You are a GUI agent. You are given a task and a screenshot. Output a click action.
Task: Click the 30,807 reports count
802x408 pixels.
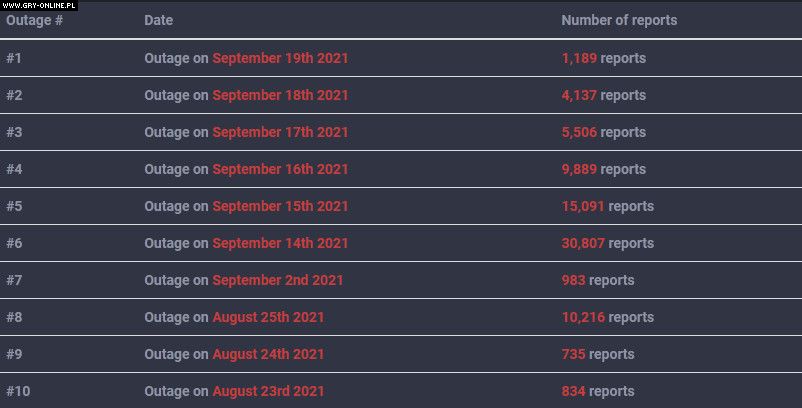[583, 243]
